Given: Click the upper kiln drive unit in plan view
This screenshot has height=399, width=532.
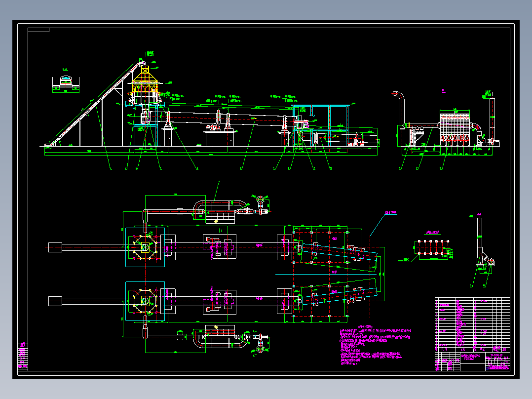Looking at the screenshot, I should [220, 246].
